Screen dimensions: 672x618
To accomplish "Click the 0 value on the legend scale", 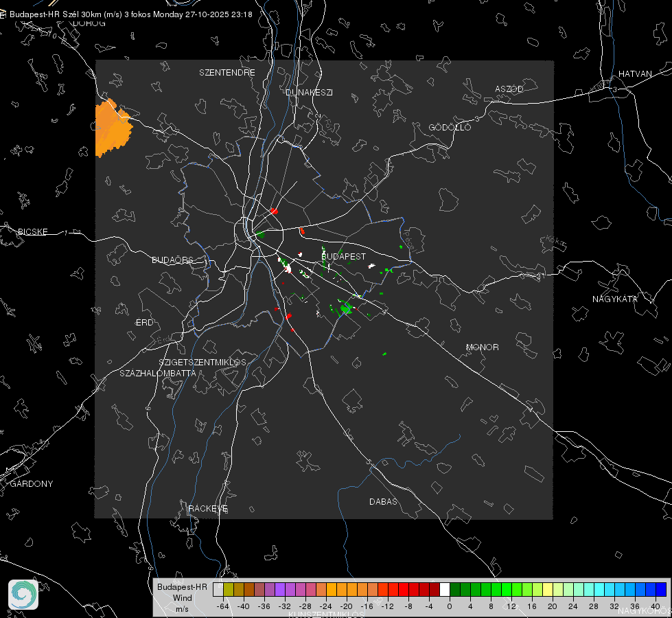I will 450,606.
